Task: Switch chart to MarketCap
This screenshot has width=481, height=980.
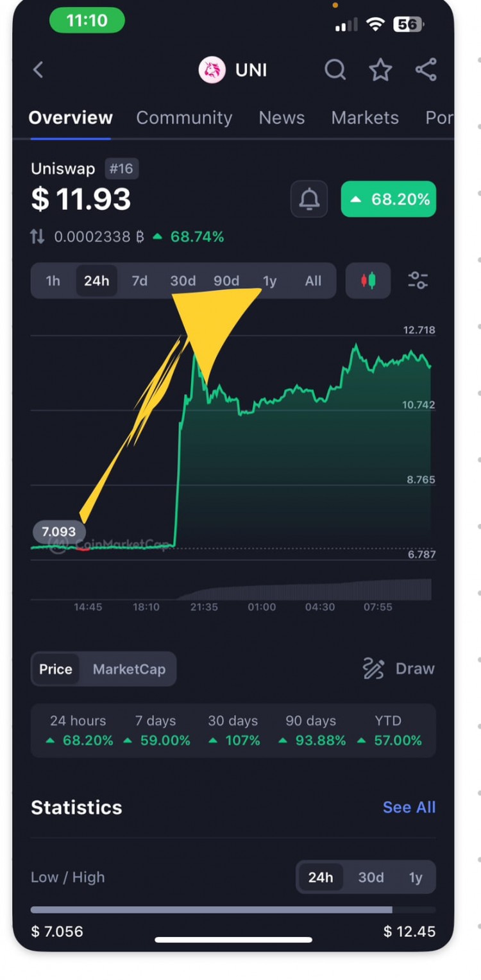Action: (x=129, y=669)
